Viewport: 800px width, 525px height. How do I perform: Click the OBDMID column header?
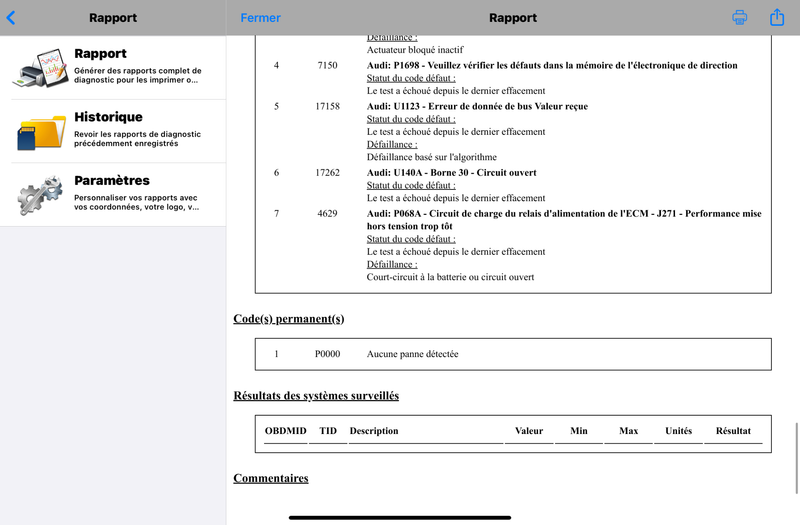[x=285, y=431]
